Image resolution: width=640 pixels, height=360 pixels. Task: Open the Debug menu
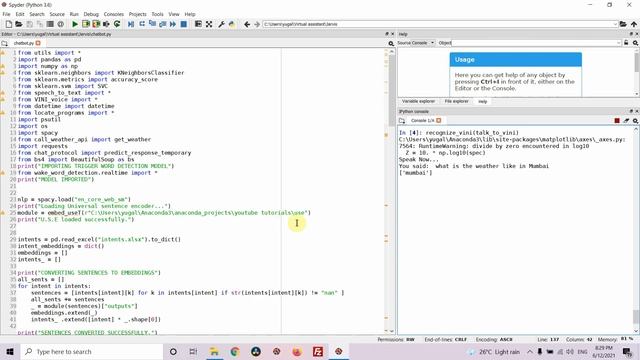(x=91, y=14)
